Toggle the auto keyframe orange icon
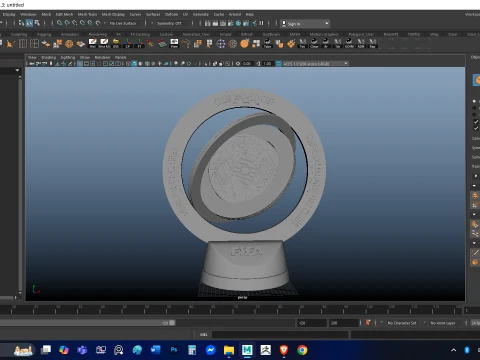This screenshot has width=480, height=360. tap(368, 322)
